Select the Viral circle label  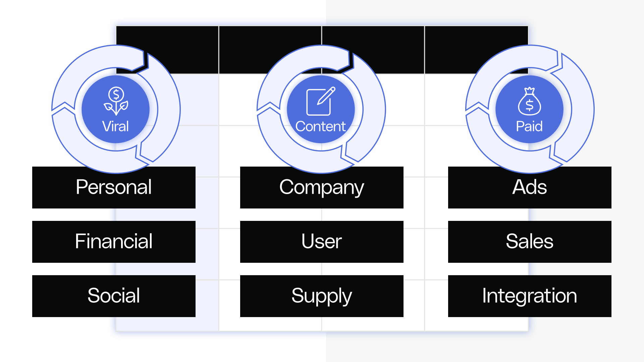tap(115, 126)
